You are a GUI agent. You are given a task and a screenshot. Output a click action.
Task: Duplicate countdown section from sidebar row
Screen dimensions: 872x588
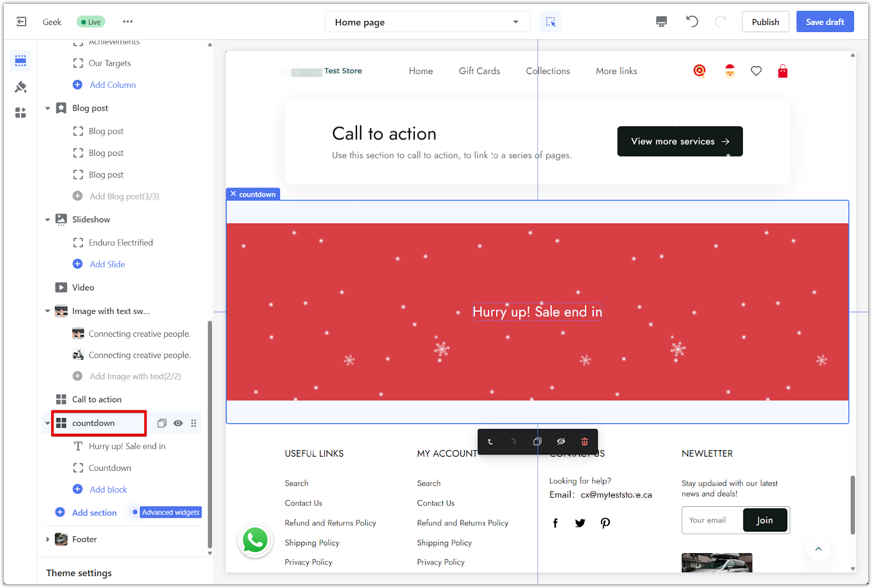(x=162, y=423)
